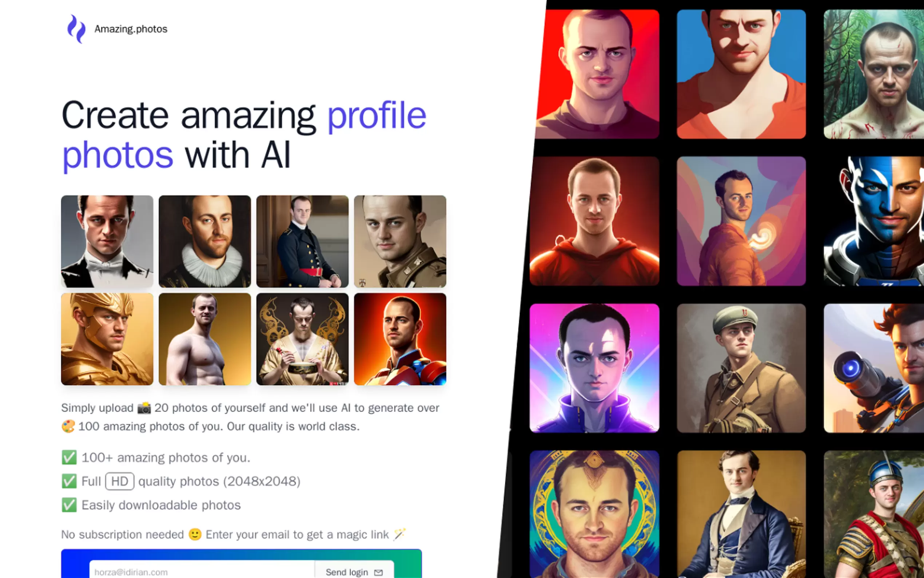Click the checkmark beside Full HD quality
Image resolution: width=924 pixels, height=578 pixels.
[x=69, y=481]
